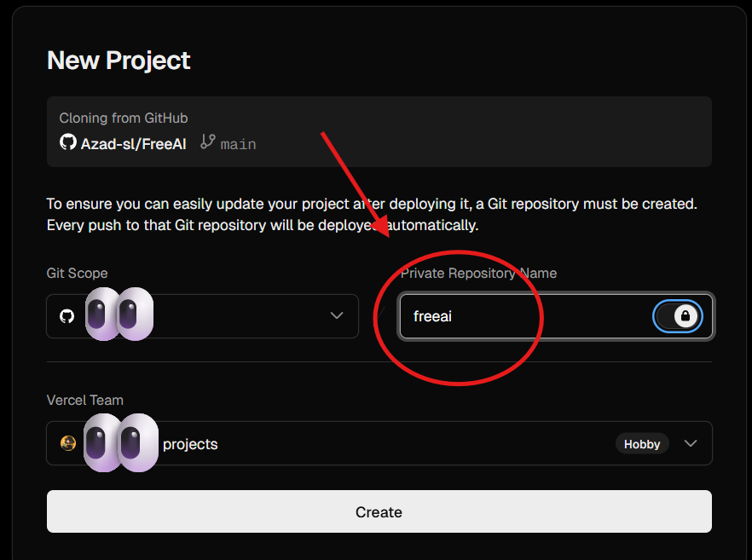Click the Cloning from GitHub label
Viewport: 752px width, 560px height.
click(x=124, y=118)
